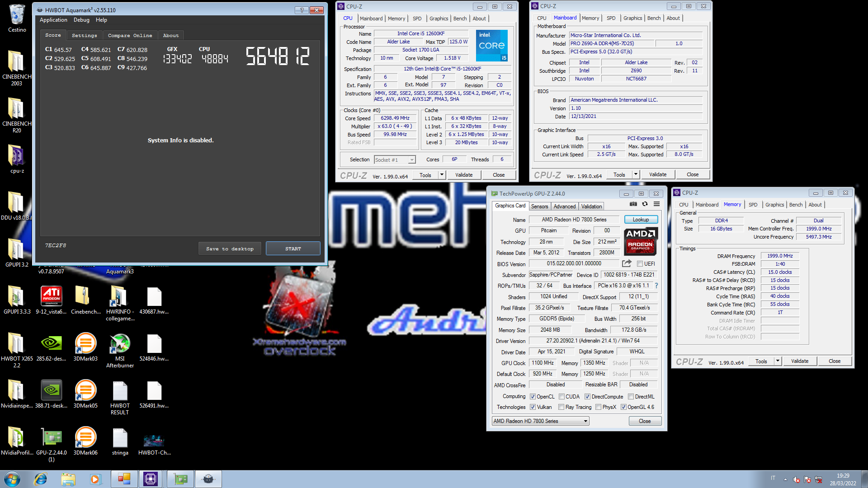The height and width of the screenshot is (488, 868).
Task: Expand Tools arrow in CPU-Z CPU window
Action: [x=442, y=175]
